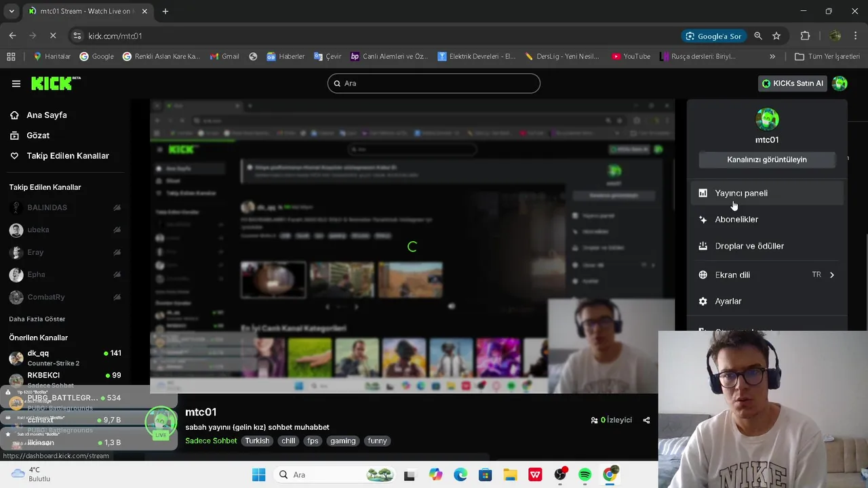This screenshot has height=488, width=868.
Task: Expand Ekran dili language submenu
Action: [767, 274]
